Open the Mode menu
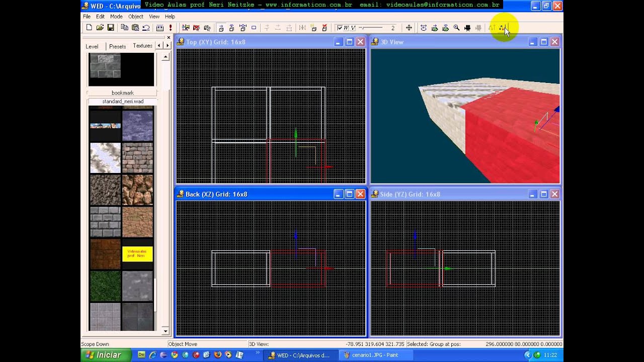Image resolution: width=644 pixels, height=362 pixels. (116, 17)
